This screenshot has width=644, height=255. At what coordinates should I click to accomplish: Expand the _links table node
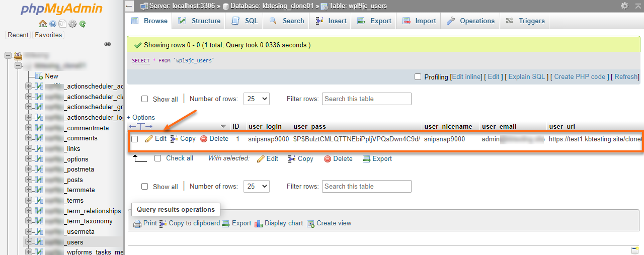(29, 148)
